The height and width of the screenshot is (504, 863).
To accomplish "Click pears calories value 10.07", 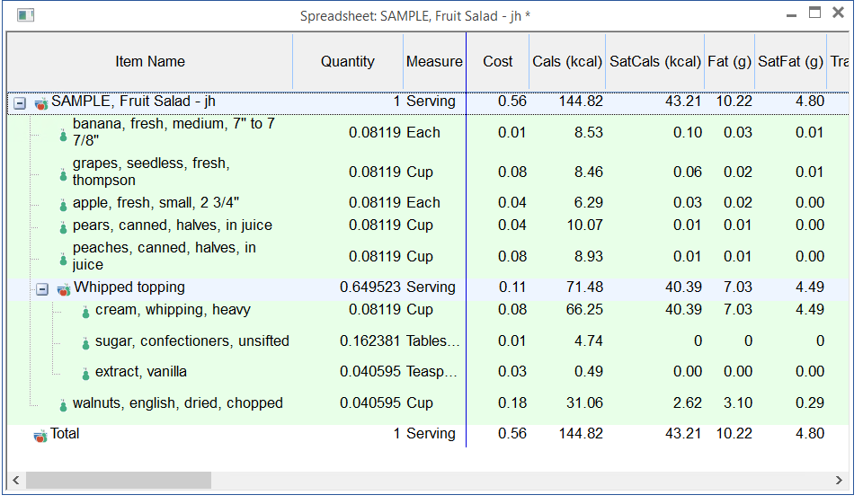I will (584, 225).
